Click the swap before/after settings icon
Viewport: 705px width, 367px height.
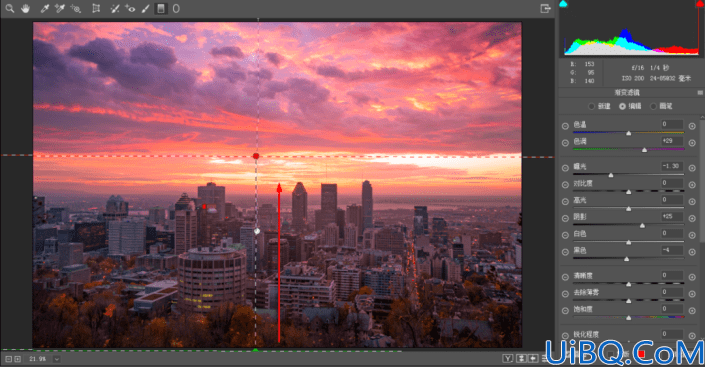click(521, 358)
